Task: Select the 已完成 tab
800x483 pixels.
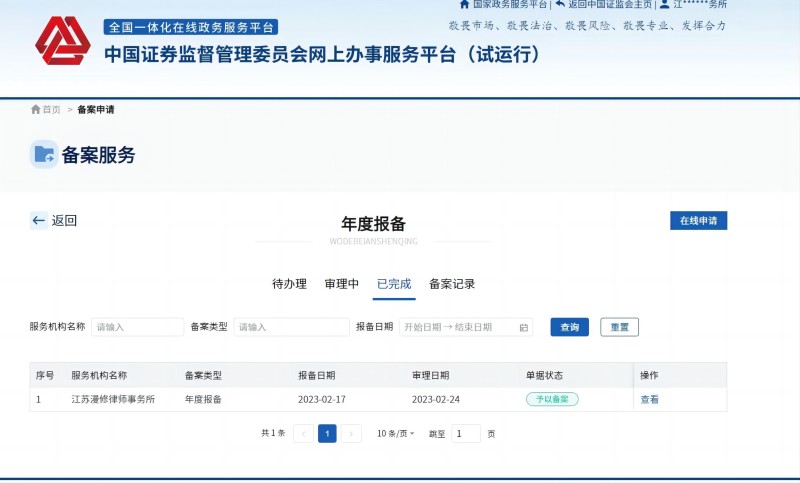Action: click(x=394, y=284)
